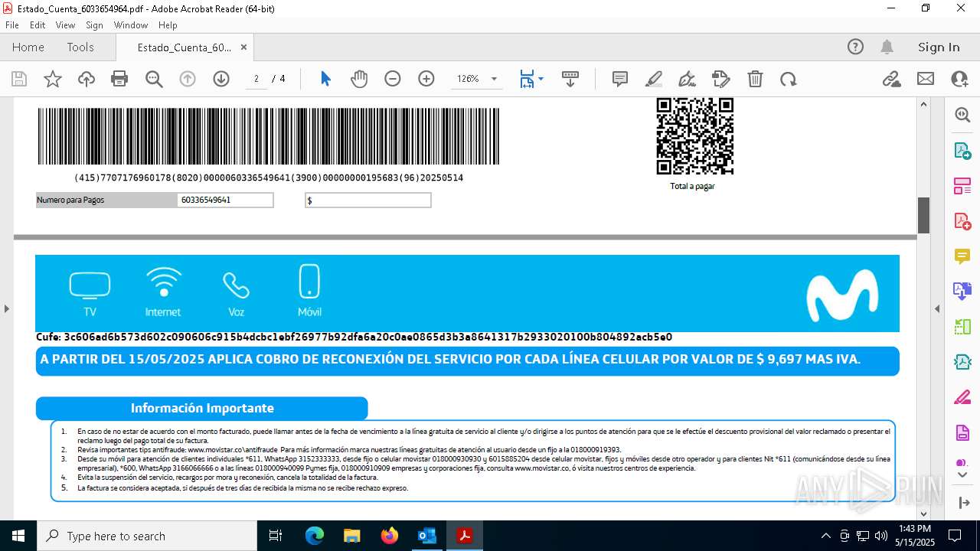Open the Window menu

click(x=131, y=25)
